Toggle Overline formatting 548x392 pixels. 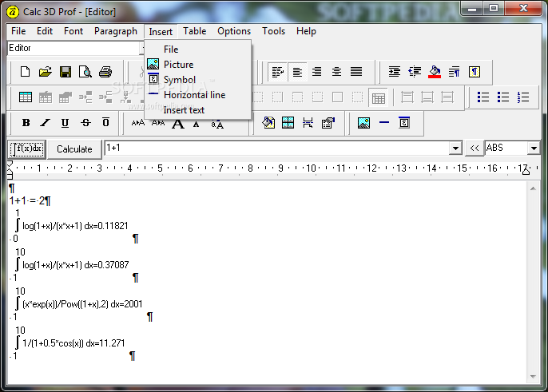[105, 123]
